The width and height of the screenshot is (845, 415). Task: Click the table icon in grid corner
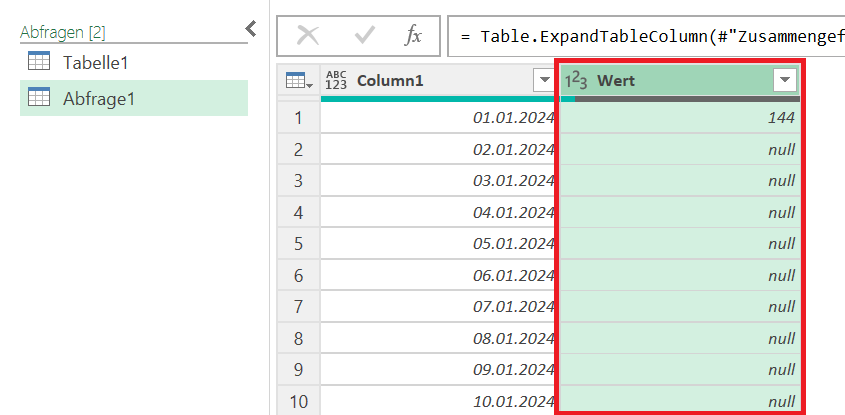pos(298,81)
